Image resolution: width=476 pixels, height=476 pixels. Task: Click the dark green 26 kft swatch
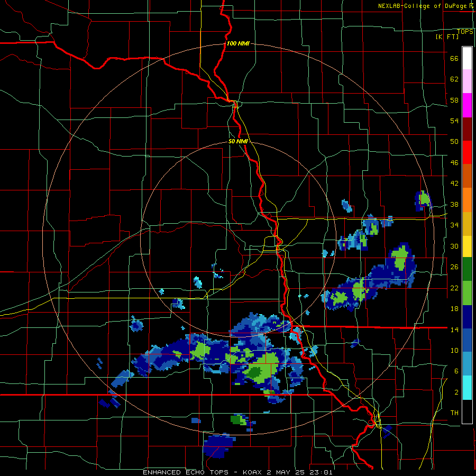467,269
